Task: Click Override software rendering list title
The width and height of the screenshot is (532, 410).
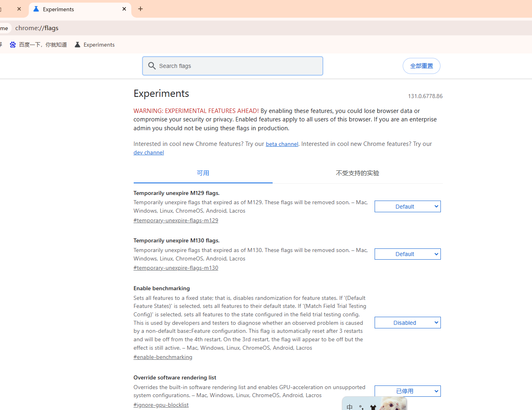Action: [175, 377]
